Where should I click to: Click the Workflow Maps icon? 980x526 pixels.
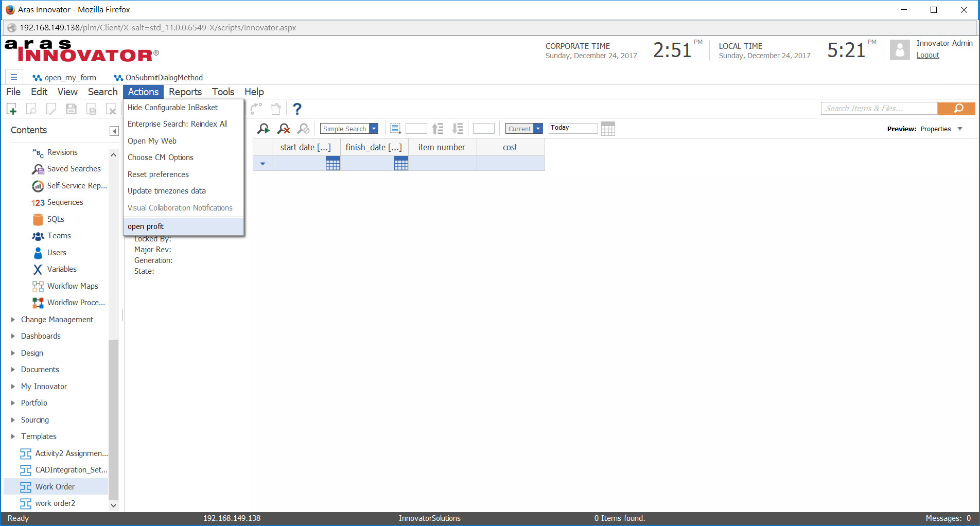click(x=38, y=286)
